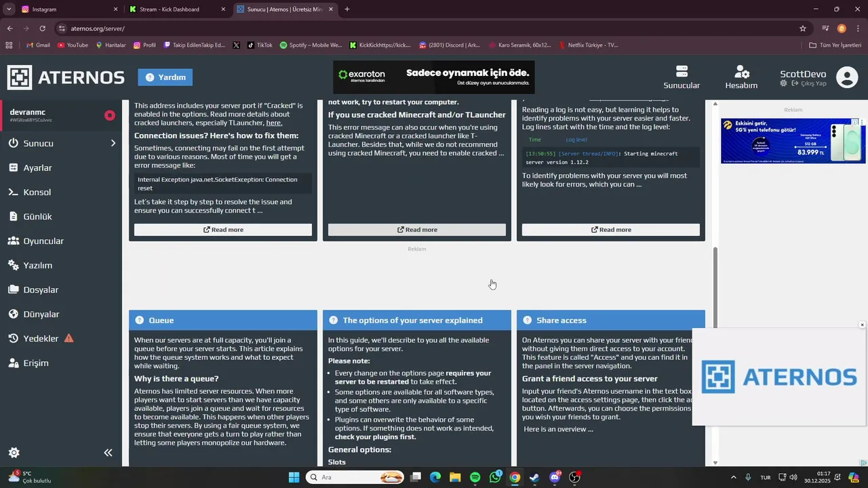This screenshot has width=868, height=488.
Task: Open the Spotify – Mobile We... bookmark
Action: pyautogui.click(x=311, y=45)
